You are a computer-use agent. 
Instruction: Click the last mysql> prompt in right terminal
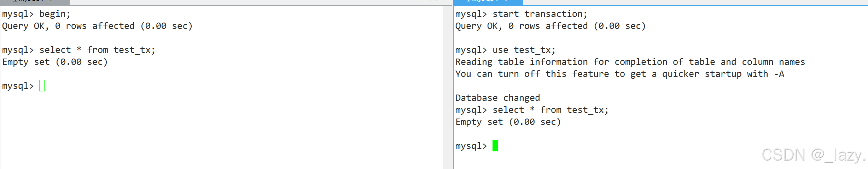tap(471, 146)
